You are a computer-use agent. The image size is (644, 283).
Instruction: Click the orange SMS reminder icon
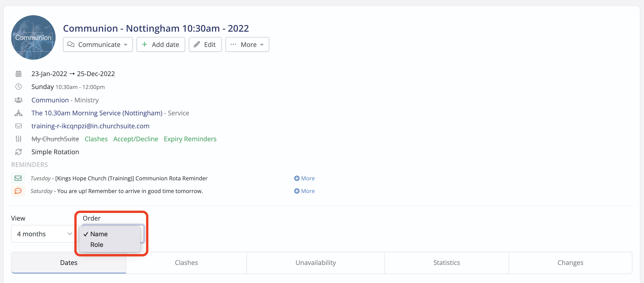click(x=18, y=191)
